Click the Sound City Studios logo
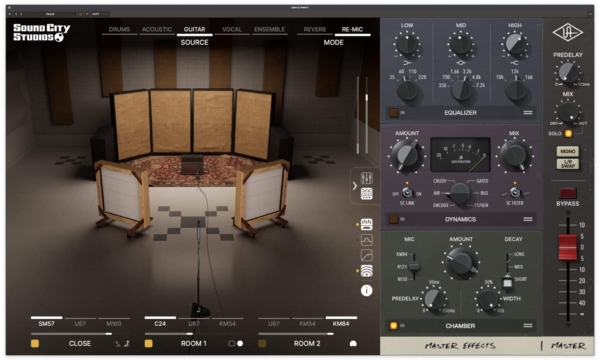 tap(41, 33)
